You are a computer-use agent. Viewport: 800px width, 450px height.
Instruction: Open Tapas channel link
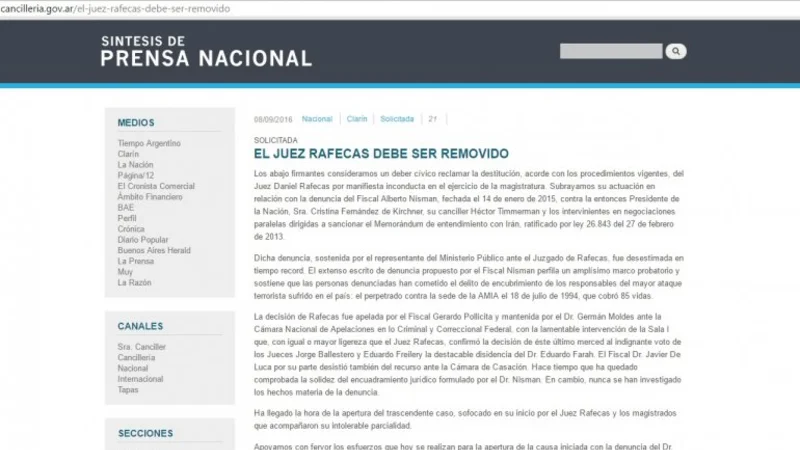(x=128, y=390)
